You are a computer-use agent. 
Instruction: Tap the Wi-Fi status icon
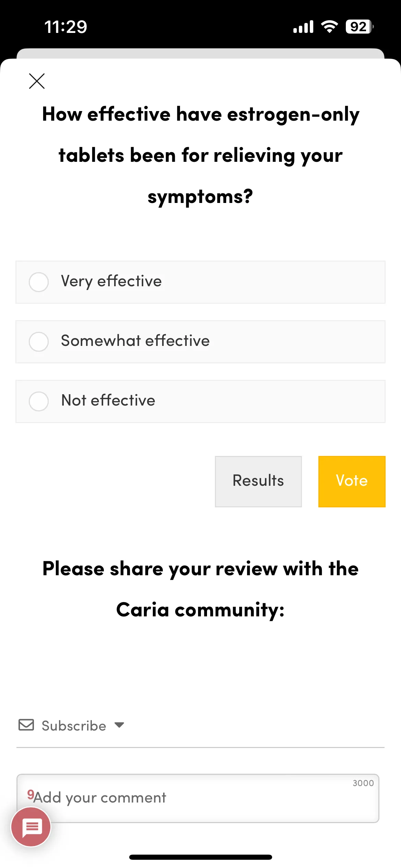tap(329, 26)
